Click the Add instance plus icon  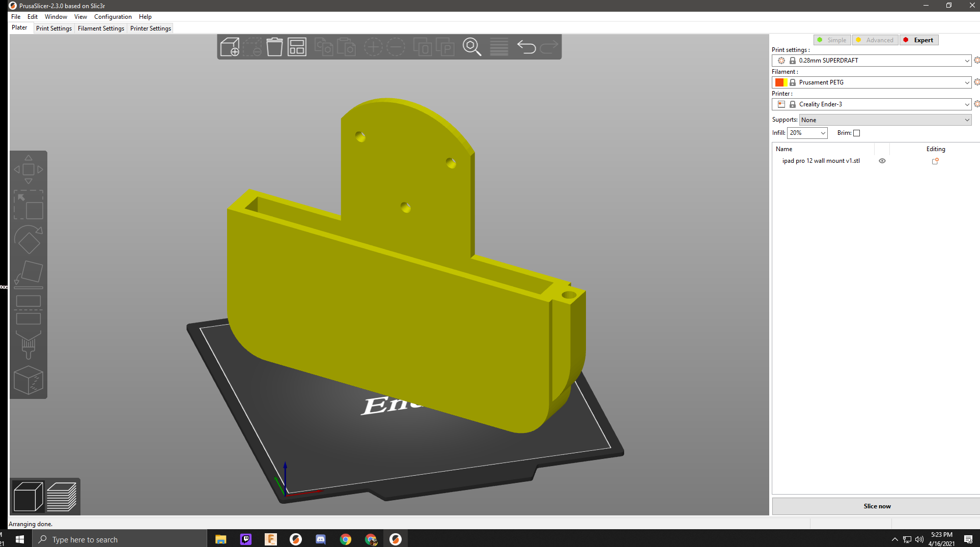373,47
